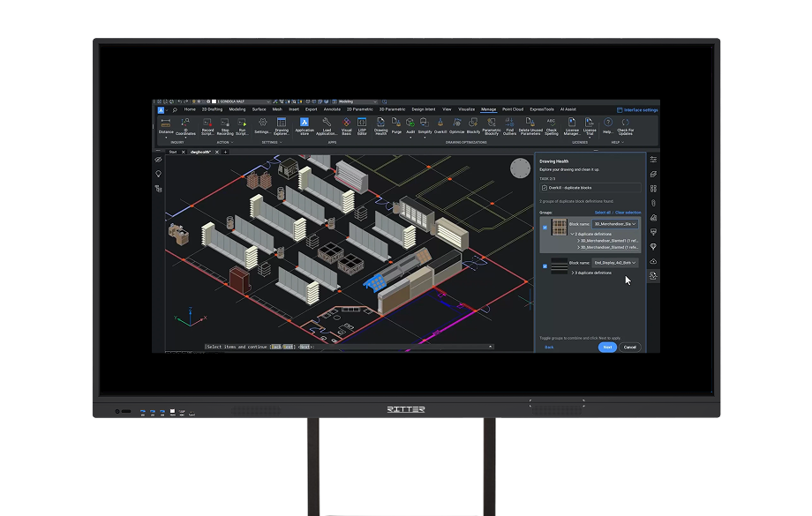Uncheck the End_Display block group checkbox
This screenshot has width=812, height=516.
click(x=545, y=265)
